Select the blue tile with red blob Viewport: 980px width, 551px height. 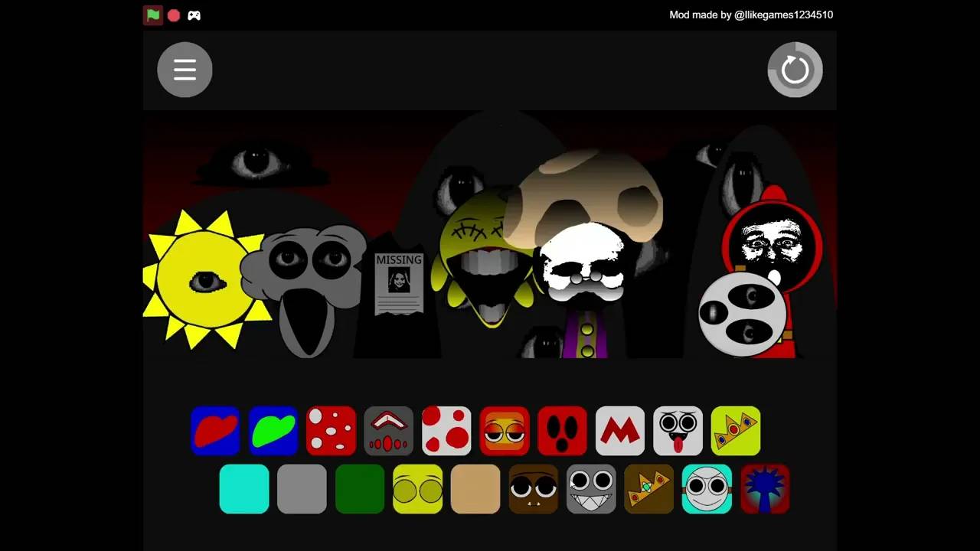click(215, 431)
